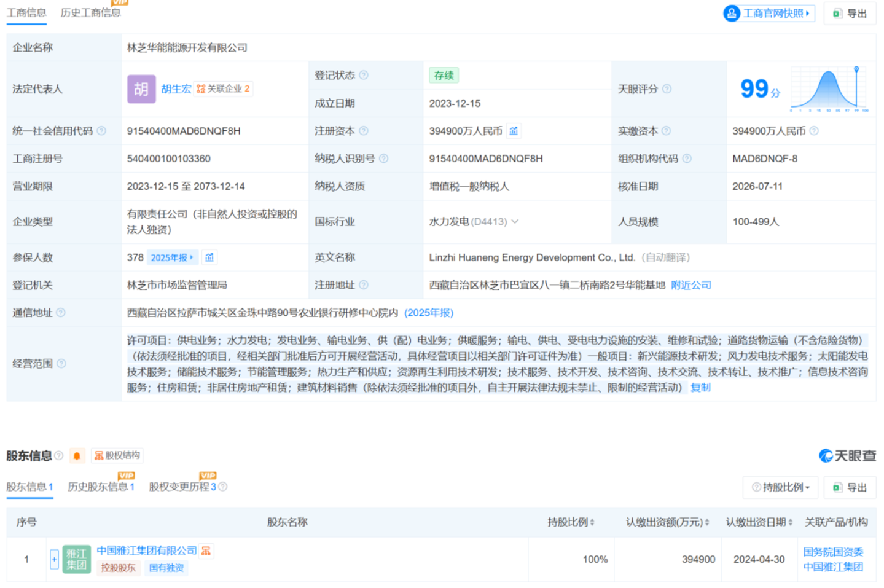Image resolution: width=884 pixels, height=588 pixels.
Task: Open legal representative 胡生宏 link
Action: click(x=176, y=89)
